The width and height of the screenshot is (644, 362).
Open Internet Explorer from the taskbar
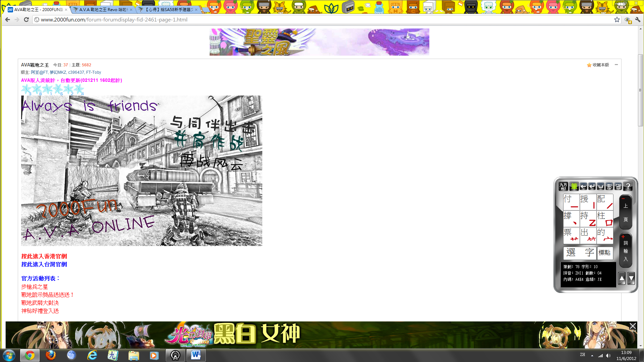click(x=92, y=355)
